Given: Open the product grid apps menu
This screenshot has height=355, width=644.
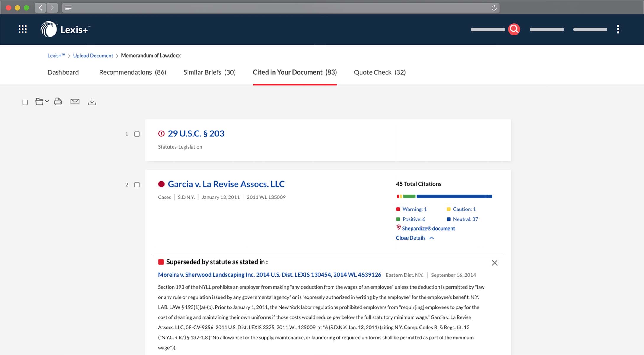Looking at the screenshot, I should coord(23,29).
